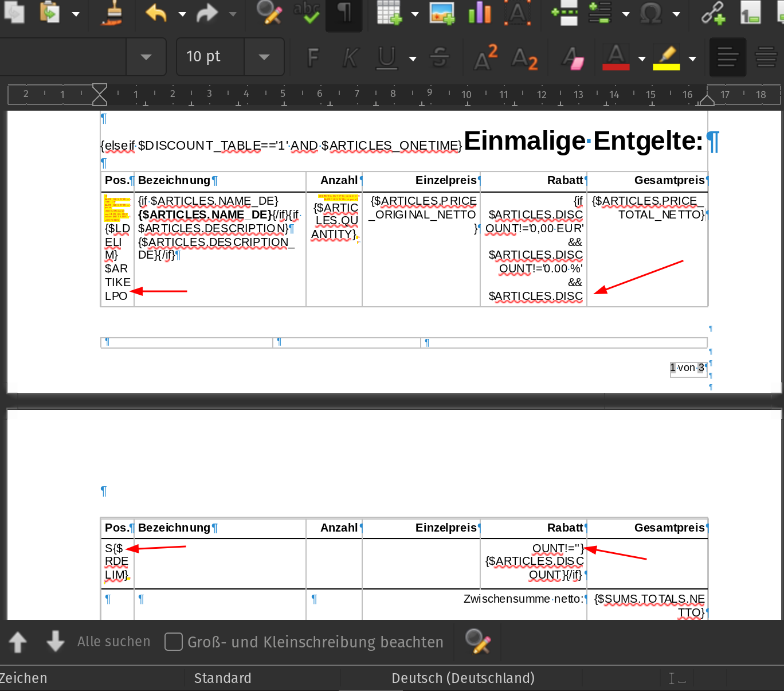The height and width of the screenshot is (691, 784).
Task: Click the Undo arrow icon
Action: pos(156,13)
